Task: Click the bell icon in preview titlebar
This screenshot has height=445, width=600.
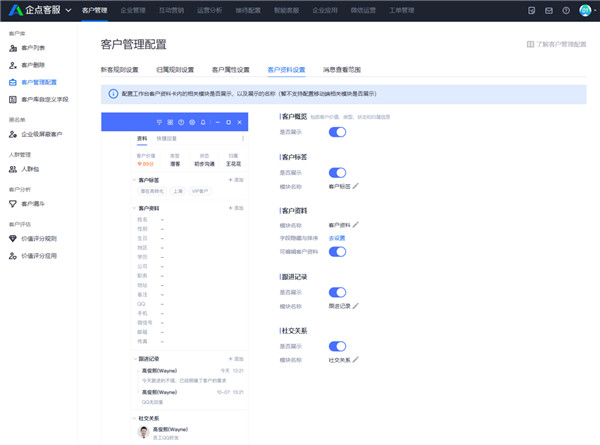Action: 203,122
